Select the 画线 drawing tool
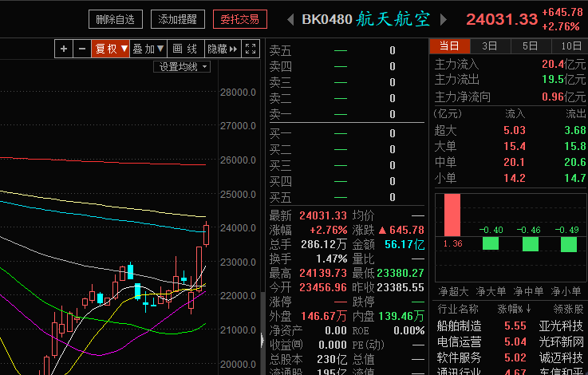 186,49
